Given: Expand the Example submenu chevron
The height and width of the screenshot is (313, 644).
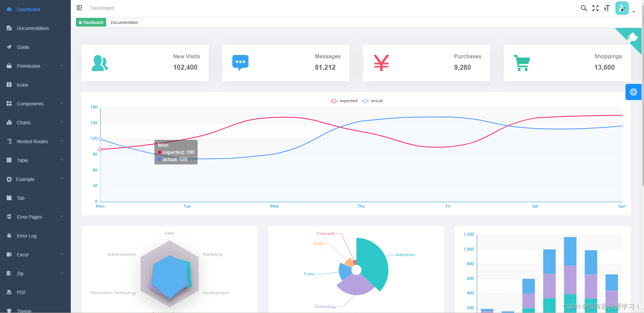Looking at the screenshot, I should [x=62, y=179].
